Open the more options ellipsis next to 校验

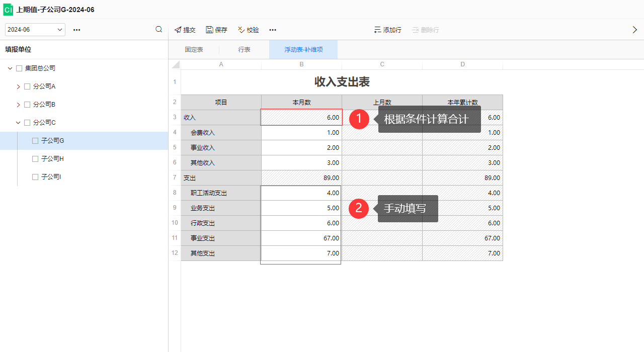click(272, 30)
